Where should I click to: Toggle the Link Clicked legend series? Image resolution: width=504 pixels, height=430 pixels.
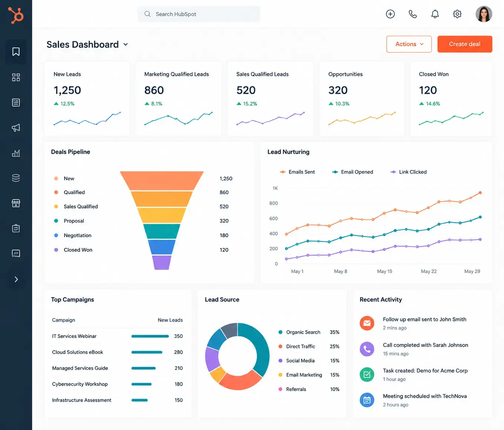coord(409,172)
